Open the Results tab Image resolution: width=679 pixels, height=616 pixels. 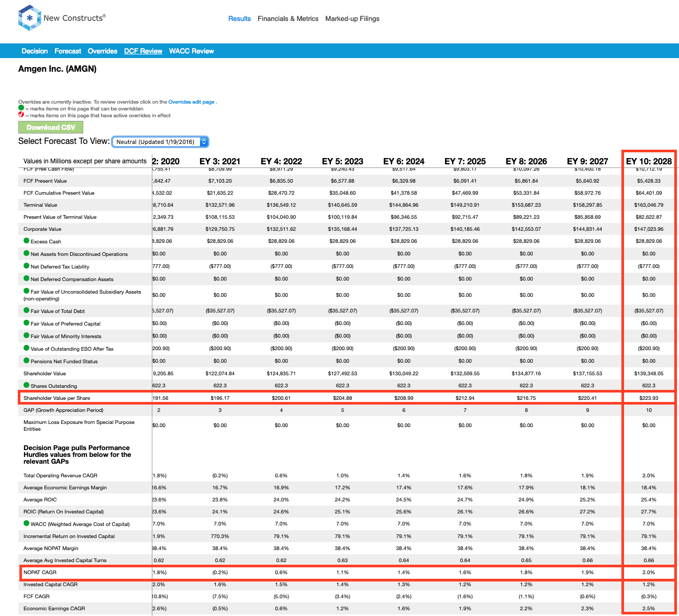239,18
